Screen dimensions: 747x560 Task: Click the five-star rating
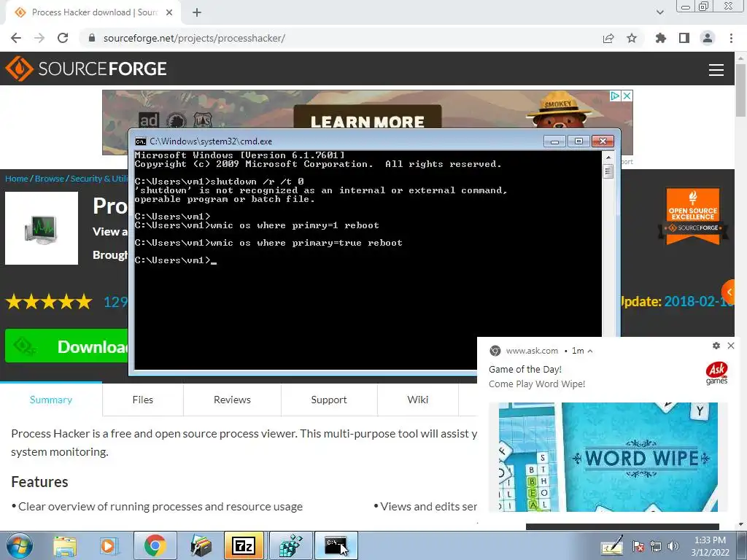(49, 302)
